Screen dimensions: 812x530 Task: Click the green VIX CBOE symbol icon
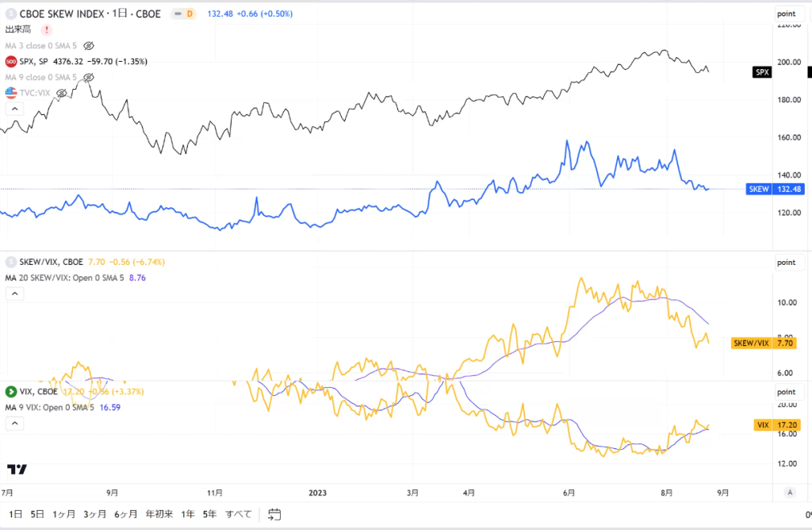(x=11, y=392)
